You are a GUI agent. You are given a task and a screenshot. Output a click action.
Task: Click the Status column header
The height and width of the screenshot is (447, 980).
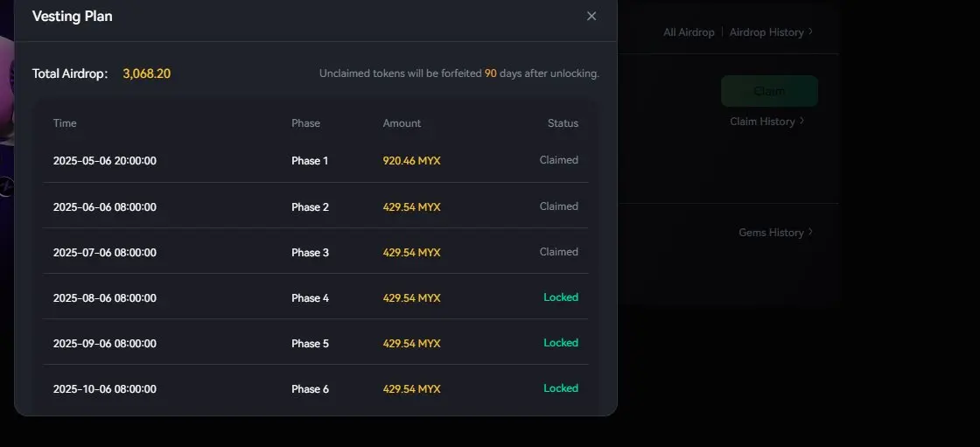click(563, 123)
